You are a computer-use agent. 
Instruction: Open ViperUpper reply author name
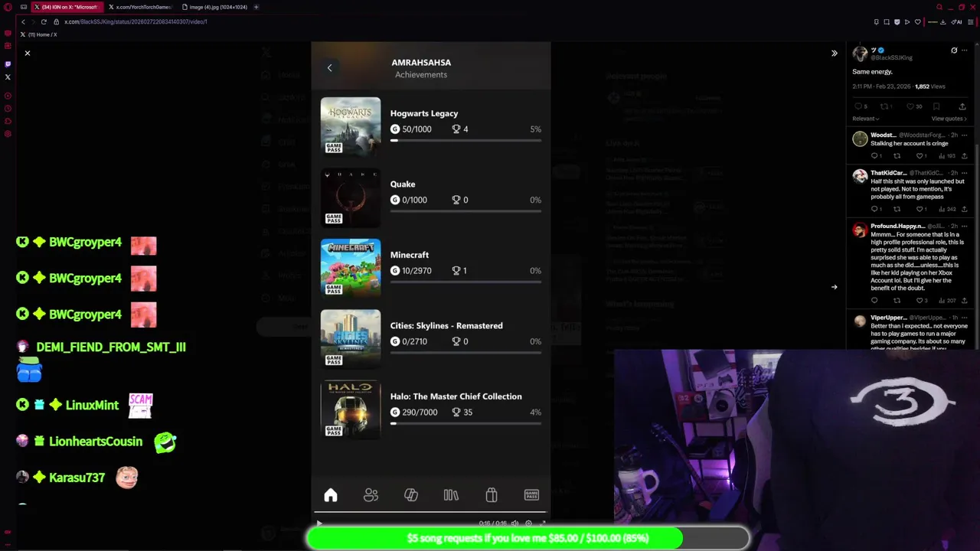point(889,318)
